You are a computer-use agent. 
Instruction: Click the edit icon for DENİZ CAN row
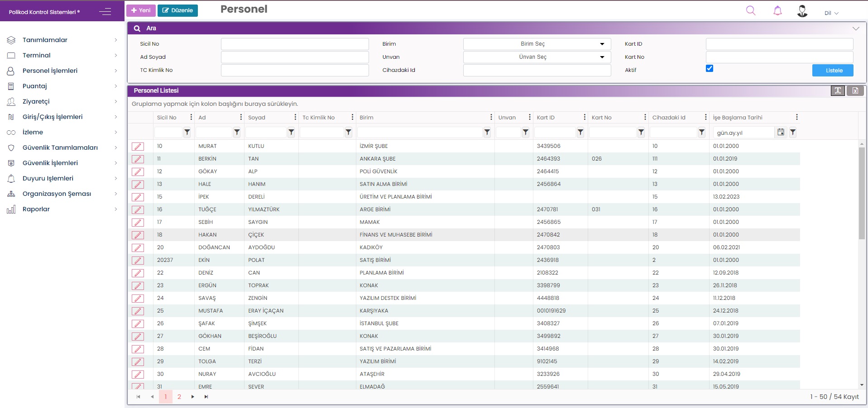click(x=138, y=273)
